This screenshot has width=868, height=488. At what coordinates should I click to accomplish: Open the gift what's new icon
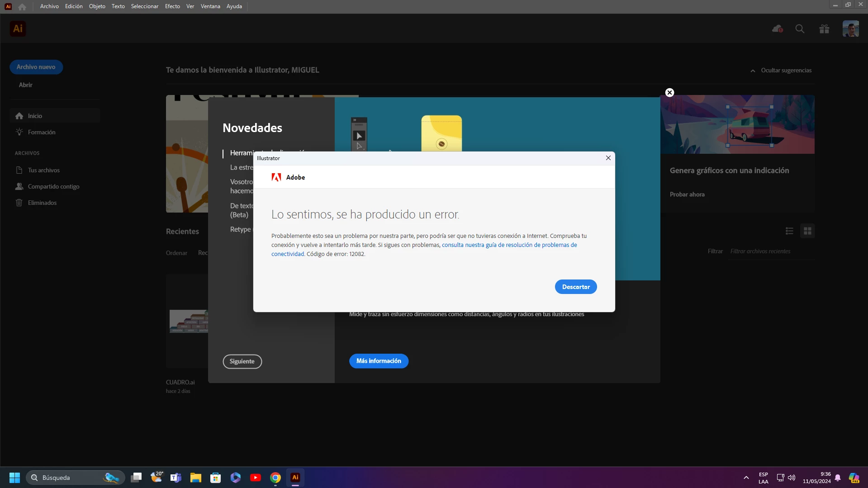824,29
